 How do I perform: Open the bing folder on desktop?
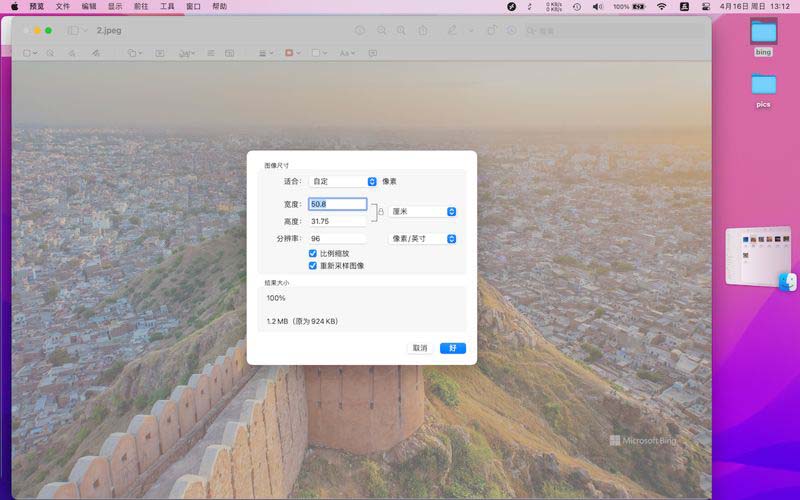pyautogui.click(x=763, y=32)
